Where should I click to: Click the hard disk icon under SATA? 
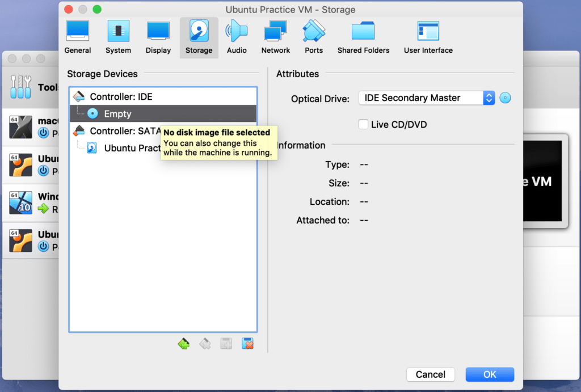pos(92,148)
